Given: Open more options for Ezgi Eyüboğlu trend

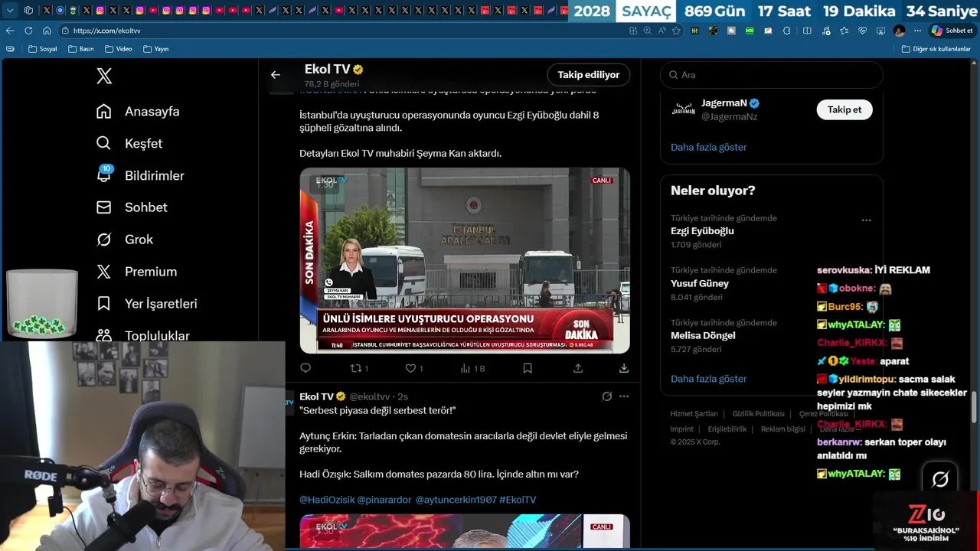Looking at the screenshot, I should point(867,220).
